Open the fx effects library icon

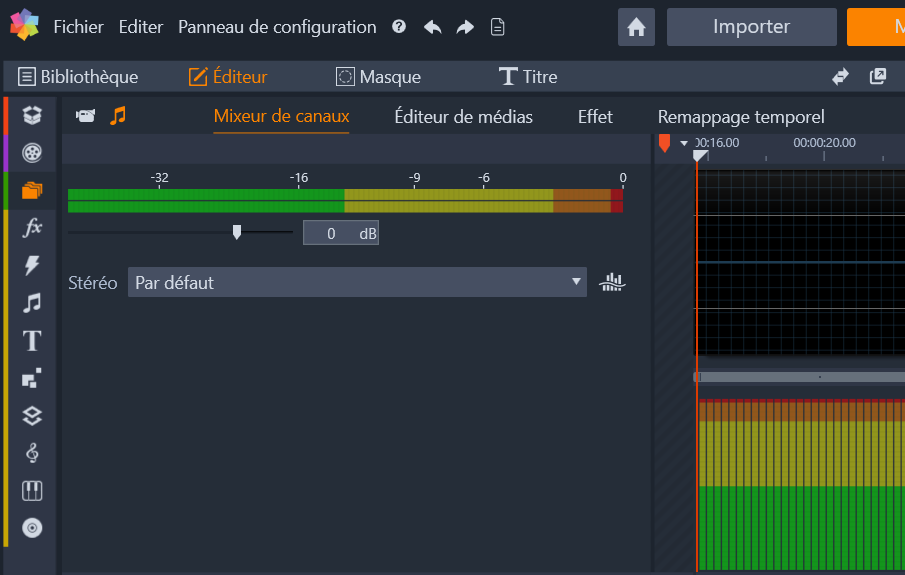(32, 227)
